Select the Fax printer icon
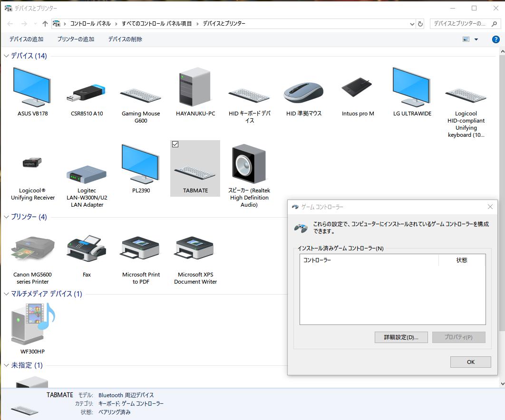Screen dimensions: 505x420 pos(87,248)
